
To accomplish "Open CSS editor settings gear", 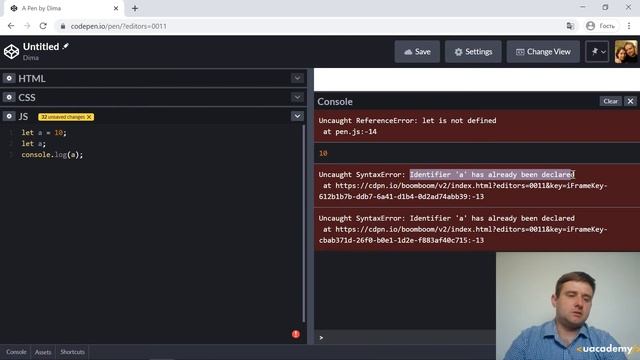I will pos(9,97).
